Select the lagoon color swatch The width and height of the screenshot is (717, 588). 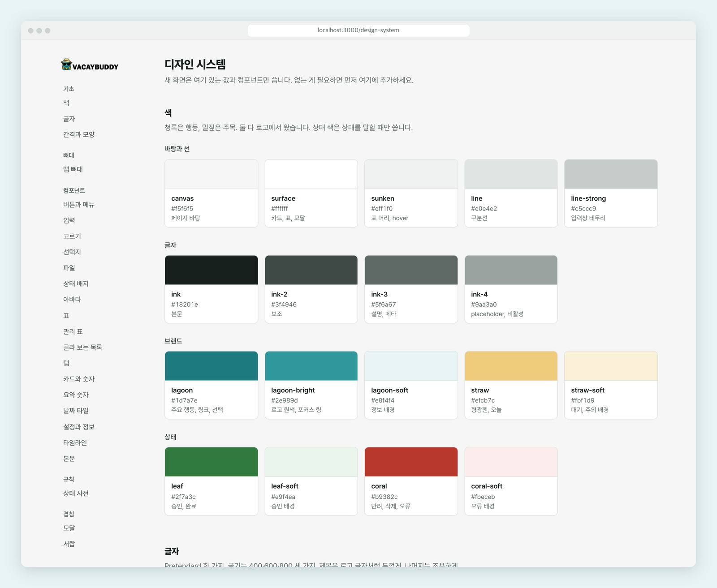tap(212, 366)
